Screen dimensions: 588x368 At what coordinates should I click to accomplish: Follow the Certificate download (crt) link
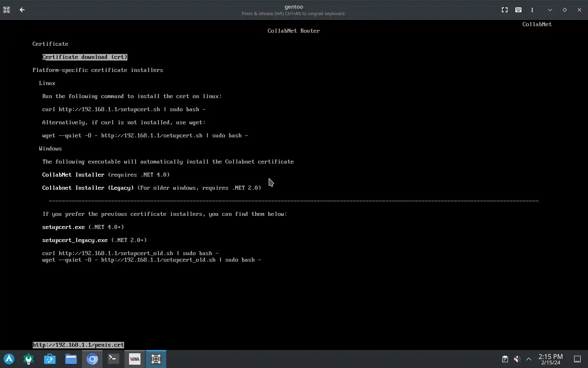tap(85, 57)
